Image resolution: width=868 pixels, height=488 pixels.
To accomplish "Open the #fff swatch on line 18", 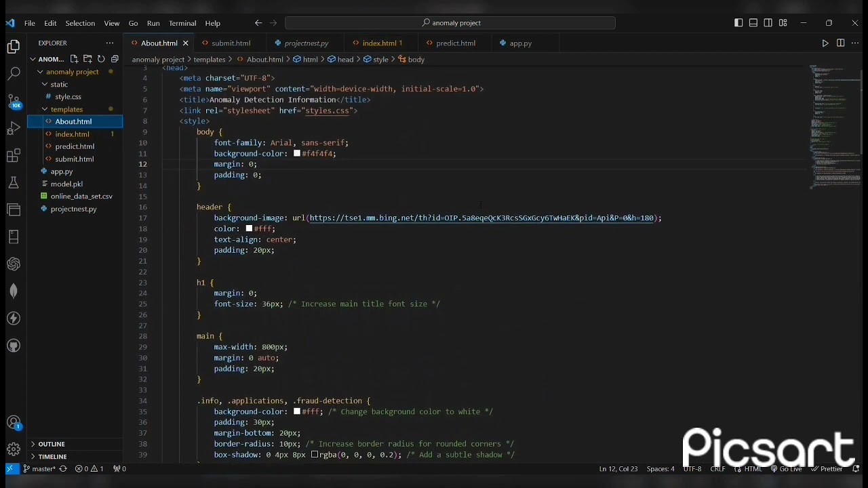I will [x=249, y=228].
